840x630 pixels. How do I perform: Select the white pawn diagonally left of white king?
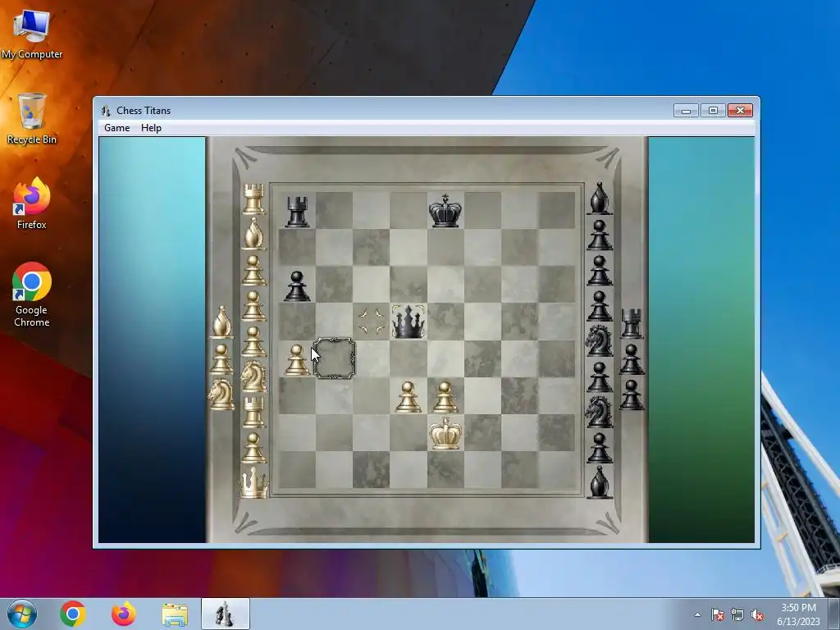tap(409, 396)
